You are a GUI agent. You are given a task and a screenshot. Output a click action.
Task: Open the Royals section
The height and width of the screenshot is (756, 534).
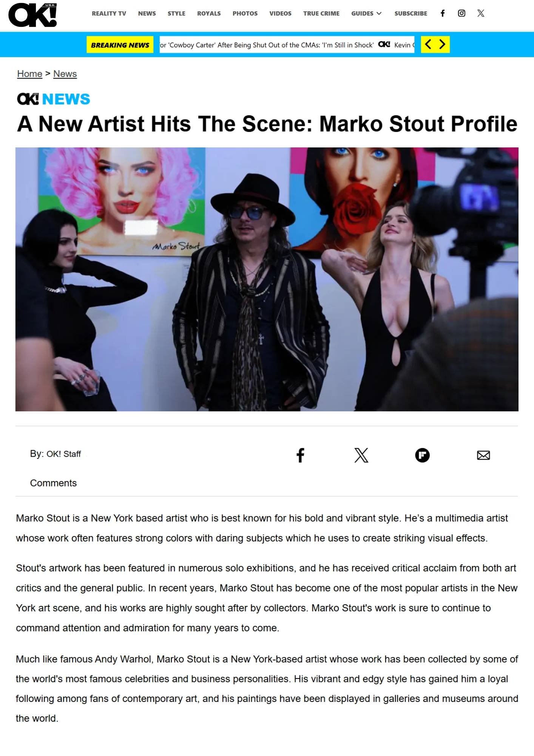tap(209, 14)
